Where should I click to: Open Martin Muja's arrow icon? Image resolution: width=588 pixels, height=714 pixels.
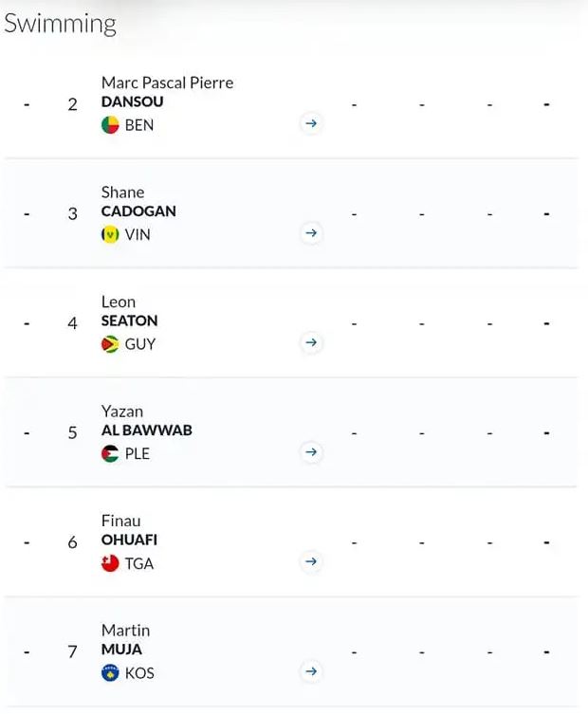pyautogui.click(x=311, y=671)
